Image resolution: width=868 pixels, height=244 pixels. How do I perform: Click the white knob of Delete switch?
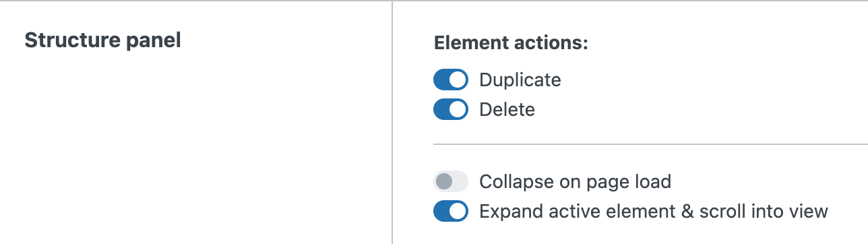click(458, 109)
